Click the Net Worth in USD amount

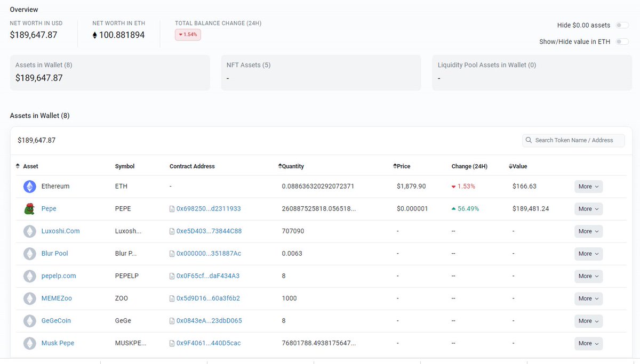[x=34, y=35]
